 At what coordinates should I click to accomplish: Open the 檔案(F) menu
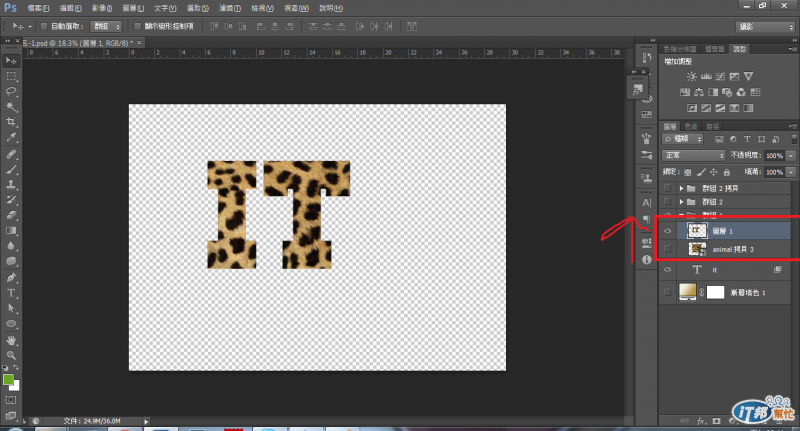click(x=38, y=8)
